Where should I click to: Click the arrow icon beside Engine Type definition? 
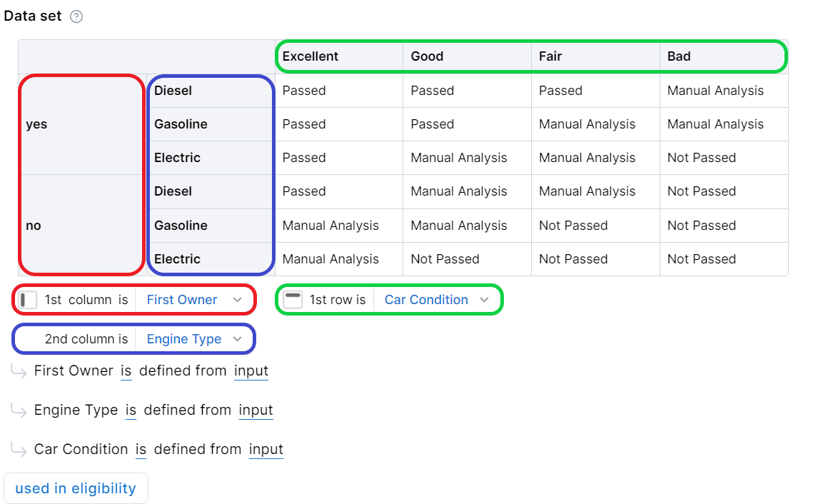click(x=19, y=410)
